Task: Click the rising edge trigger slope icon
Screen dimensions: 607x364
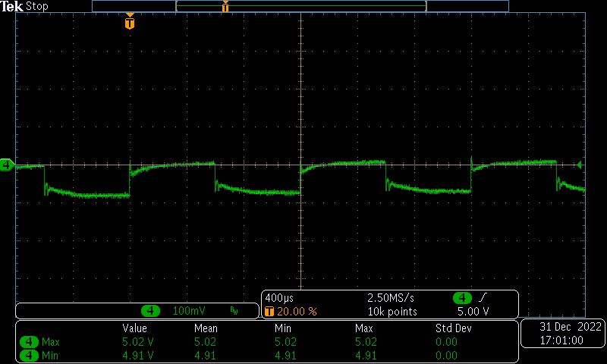Action: point(484,298)
